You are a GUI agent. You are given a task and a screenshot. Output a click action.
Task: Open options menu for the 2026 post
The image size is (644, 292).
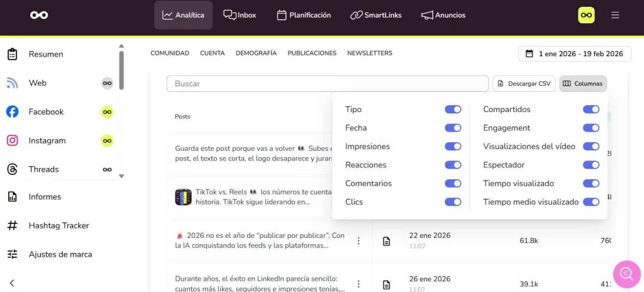coord(358,241)
